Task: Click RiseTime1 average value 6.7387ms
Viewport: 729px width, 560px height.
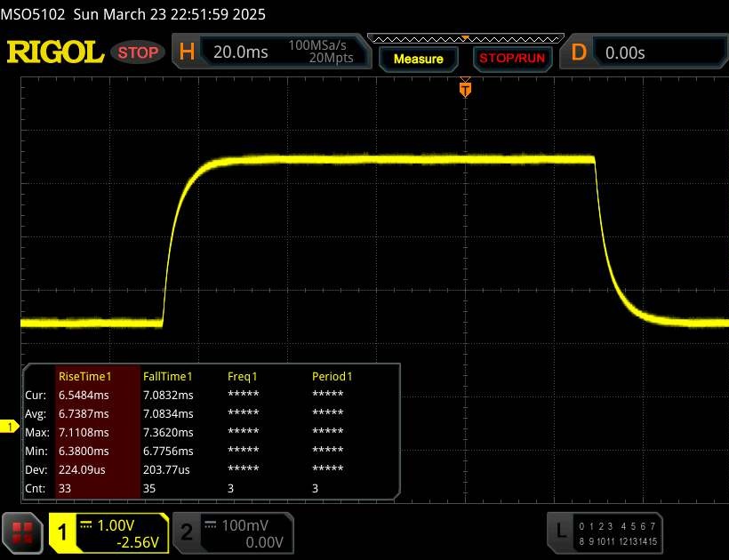Action: click(84, 413)
